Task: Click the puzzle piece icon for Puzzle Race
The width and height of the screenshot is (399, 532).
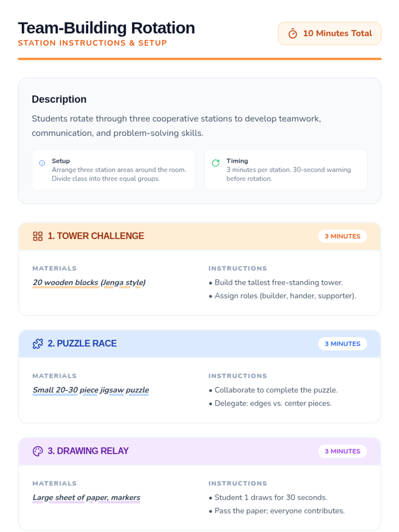Action: (38, 343)
